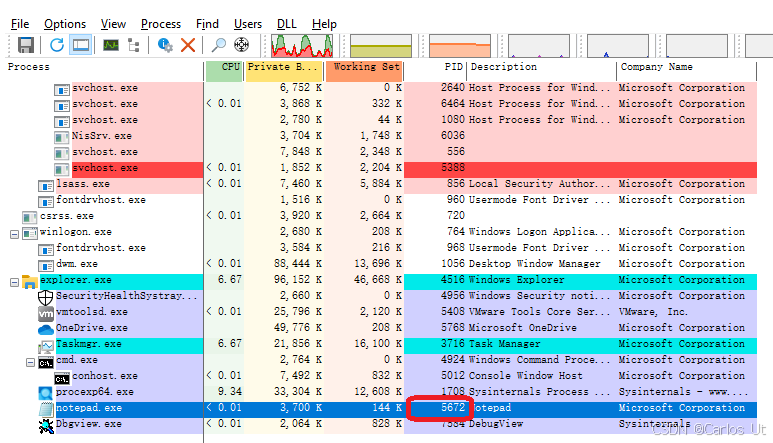
Task: Click the vmtoolsd.exe VMware icon
Action: (x=46, y=313)
